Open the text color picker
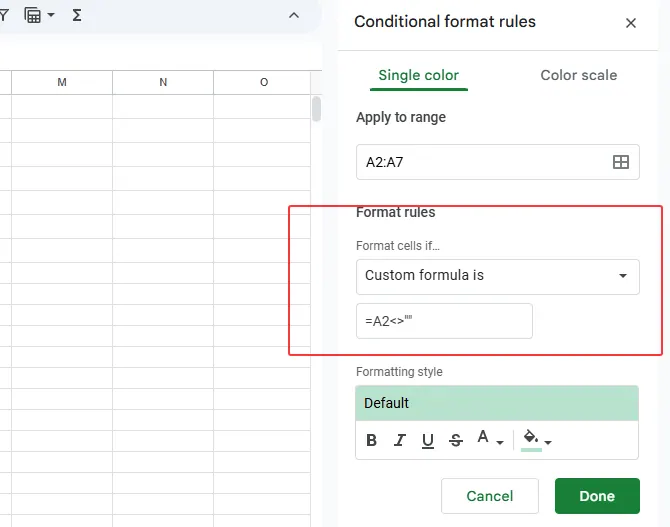The width and height of the screenshot is (670, 527). click(488, 440)
